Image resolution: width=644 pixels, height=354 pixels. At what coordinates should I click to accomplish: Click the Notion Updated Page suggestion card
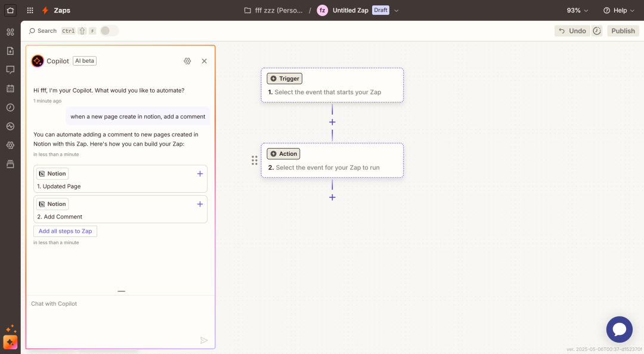[120, 179]
